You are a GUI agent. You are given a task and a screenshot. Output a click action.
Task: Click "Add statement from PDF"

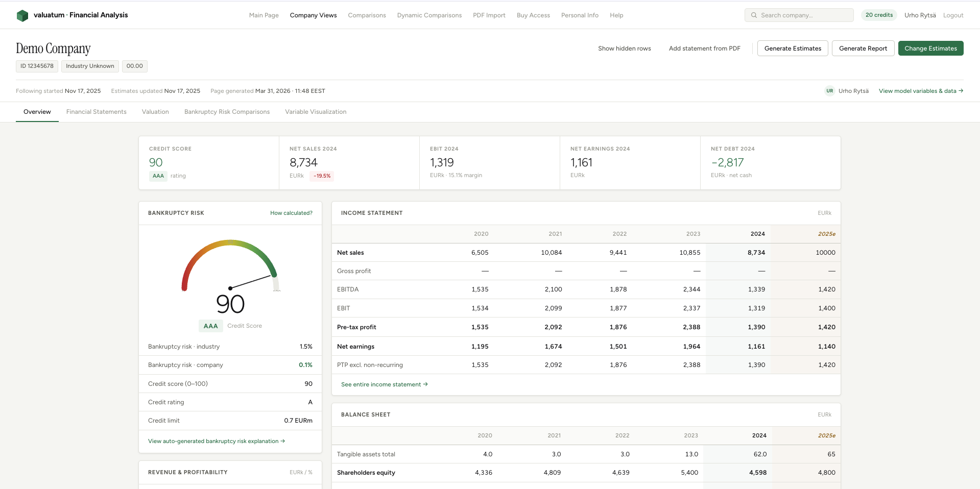[705, 48]
